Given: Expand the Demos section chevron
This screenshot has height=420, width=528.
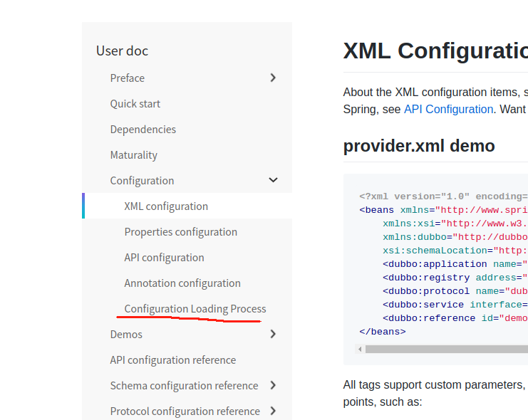Looking at the screenshot, I should coord(273,334).
